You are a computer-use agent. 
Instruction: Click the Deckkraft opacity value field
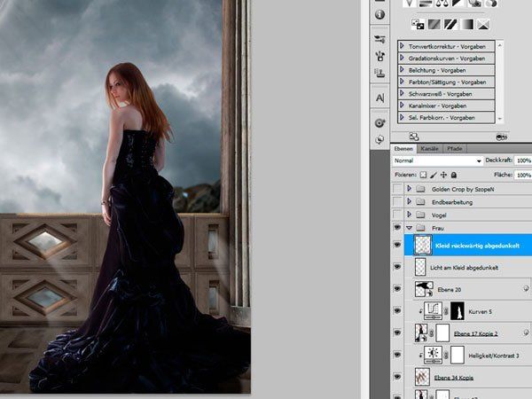523,160
